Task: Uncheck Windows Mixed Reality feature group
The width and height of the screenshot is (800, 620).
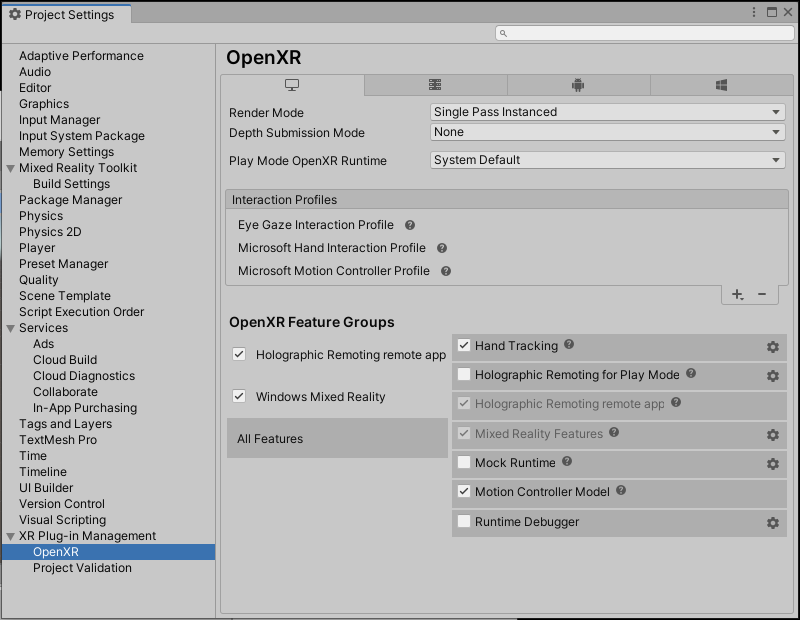Action: [239, 397]
